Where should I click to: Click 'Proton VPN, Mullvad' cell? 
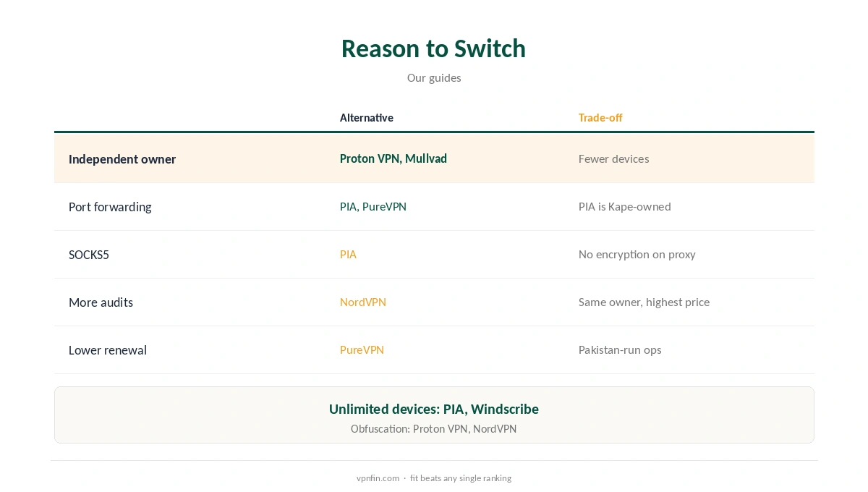click(x=393, y=158)
